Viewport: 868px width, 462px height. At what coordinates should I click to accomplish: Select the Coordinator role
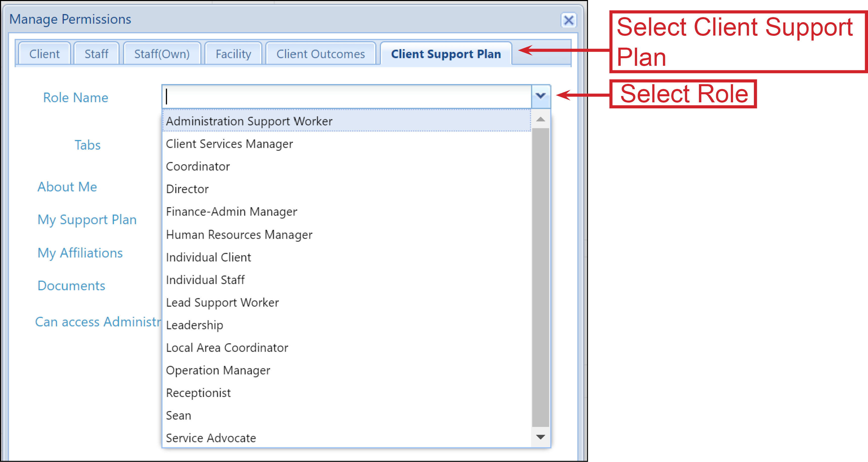point(198,166)
